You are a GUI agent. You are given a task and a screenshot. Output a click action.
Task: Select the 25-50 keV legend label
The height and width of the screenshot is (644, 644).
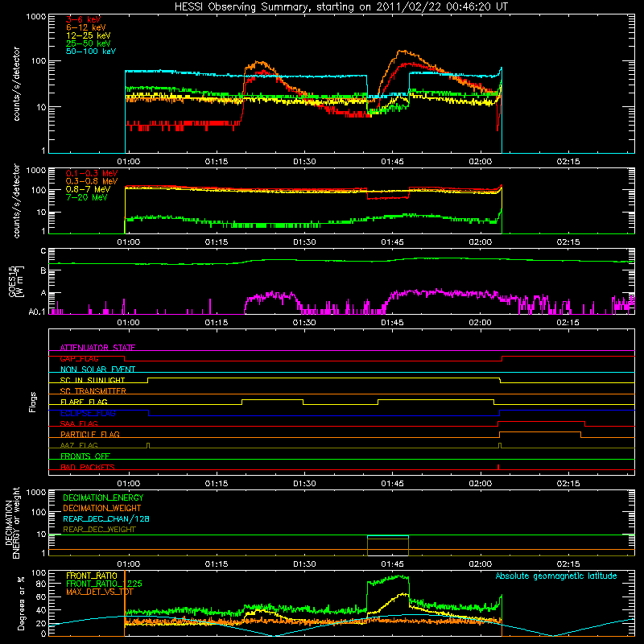tap(89, 43)
